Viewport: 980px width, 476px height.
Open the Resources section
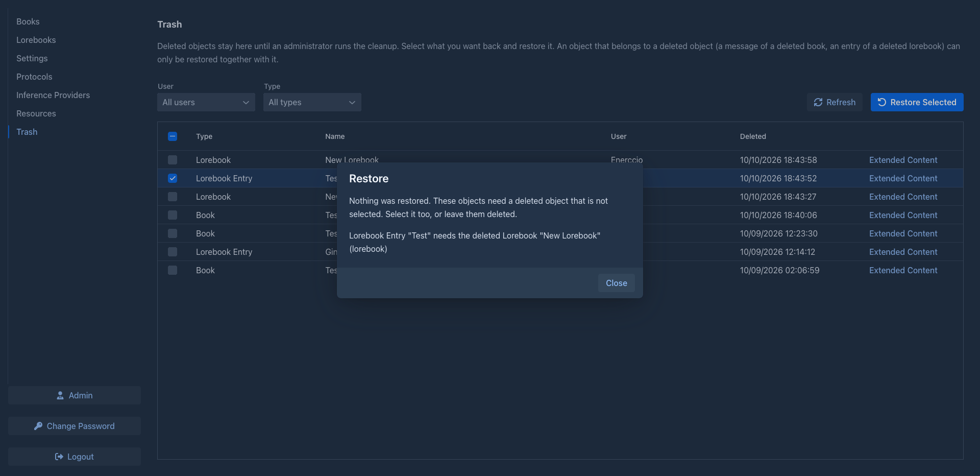click(x=36, y=113)
